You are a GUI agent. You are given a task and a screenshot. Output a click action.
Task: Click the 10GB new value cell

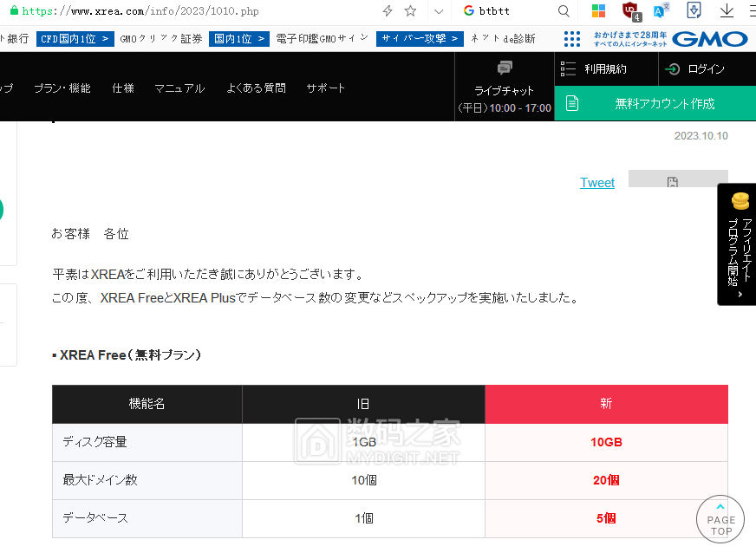(x=606, y=442)
